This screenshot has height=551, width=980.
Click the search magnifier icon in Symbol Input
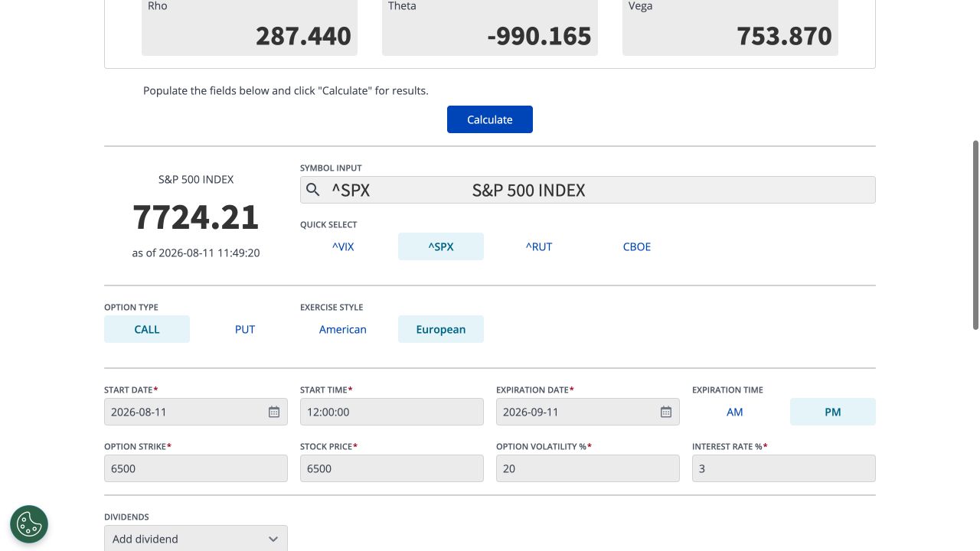coord(312,190)
